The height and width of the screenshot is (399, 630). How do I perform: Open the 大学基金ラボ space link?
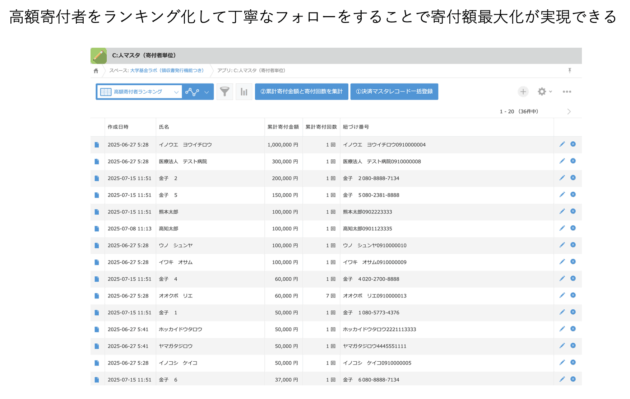click(x=167, y=70)
